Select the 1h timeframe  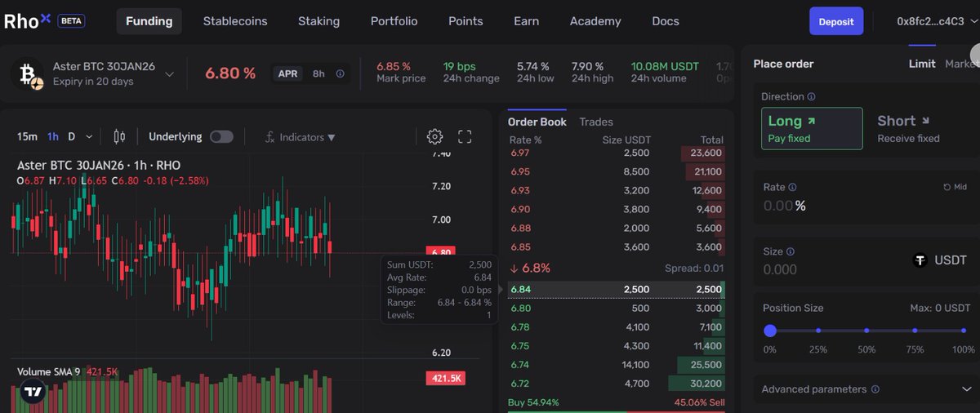coord(53,137)
